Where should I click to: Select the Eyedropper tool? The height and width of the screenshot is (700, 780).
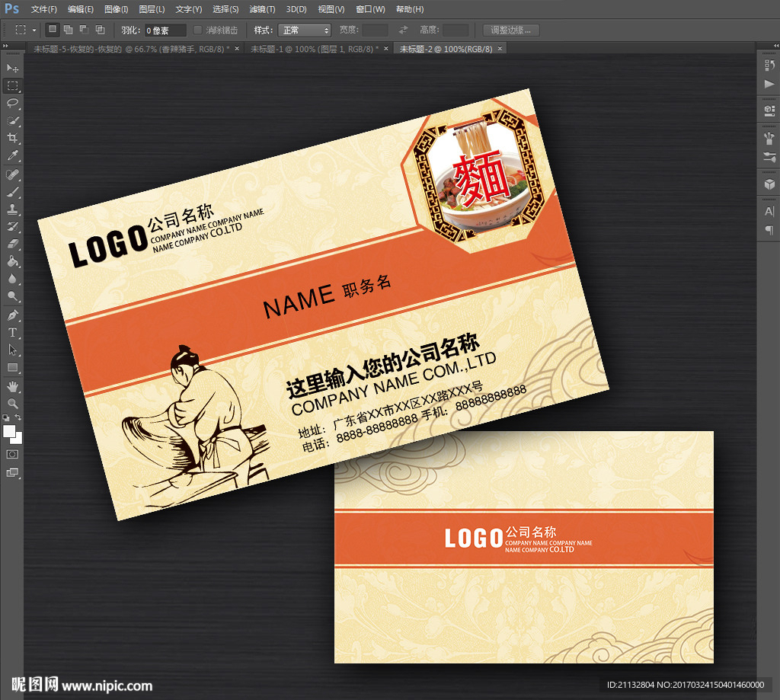point(12,155)
